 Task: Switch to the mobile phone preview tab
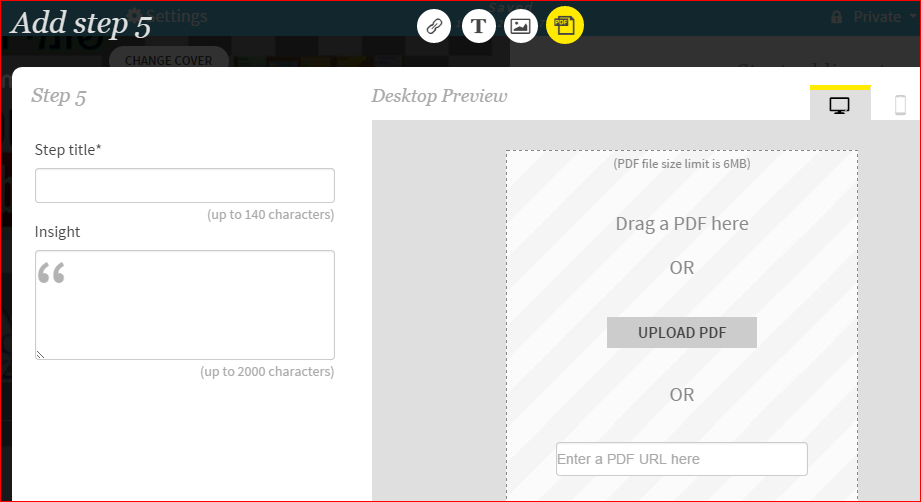(900, 105)
